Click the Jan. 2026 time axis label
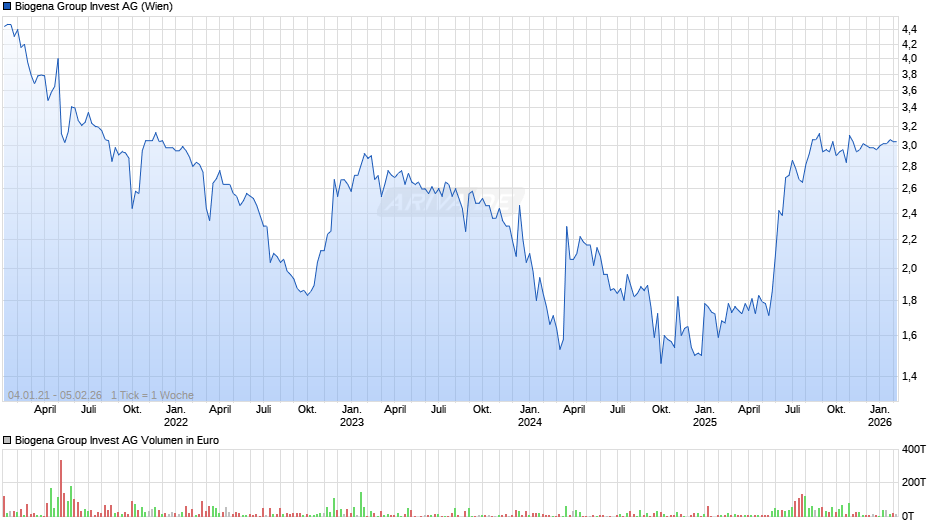 click(x=879, y=416)
